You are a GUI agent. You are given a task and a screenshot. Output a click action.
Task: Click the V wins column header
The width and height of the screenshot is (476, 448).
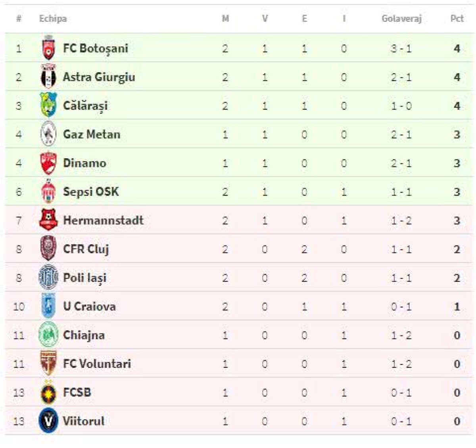(x=265, y=18)
